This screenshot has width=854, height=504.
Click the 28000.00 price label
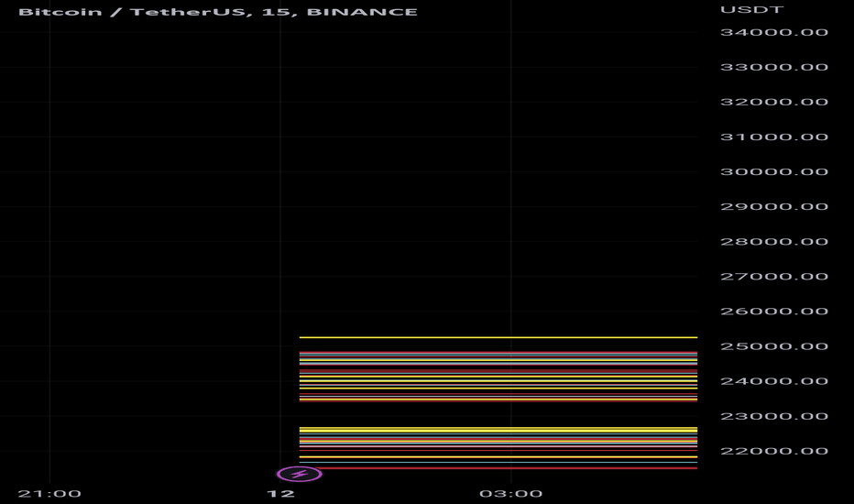(774, 241)
